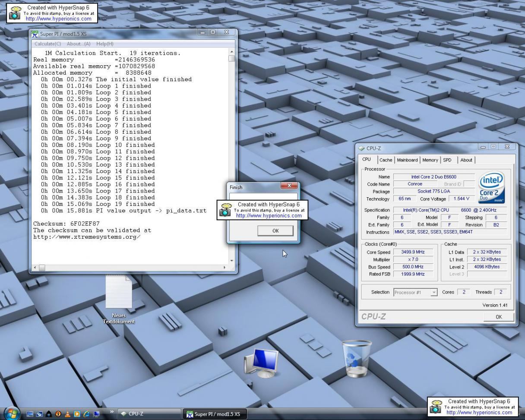
Task: Maximize the CPU-Z window
Action: tap(493, 147)
